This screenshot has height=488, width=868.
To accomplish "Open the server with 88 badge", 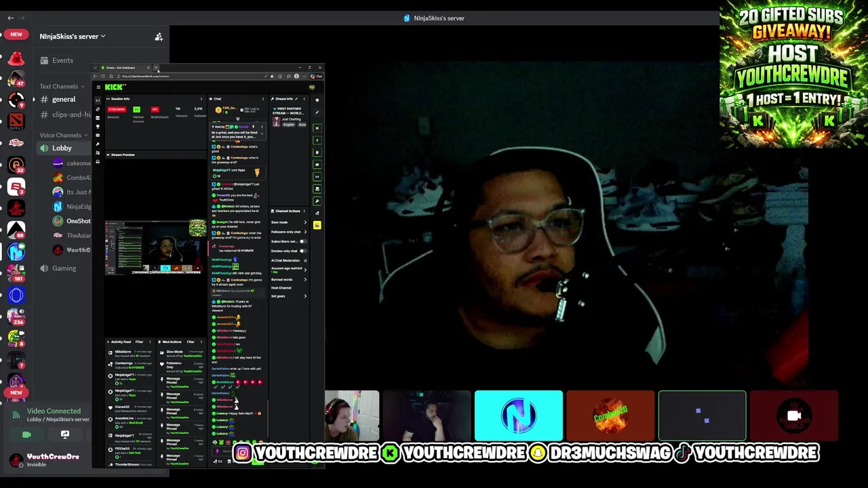I will point(16,229).
